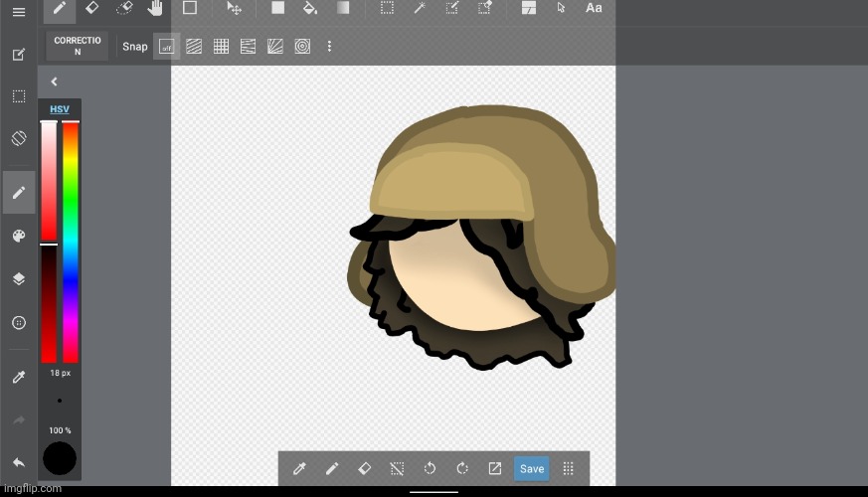Viewport: 868px width, 497px height.
Task: Select the dotted-outline eraser tool
Action: coord(124,8)
